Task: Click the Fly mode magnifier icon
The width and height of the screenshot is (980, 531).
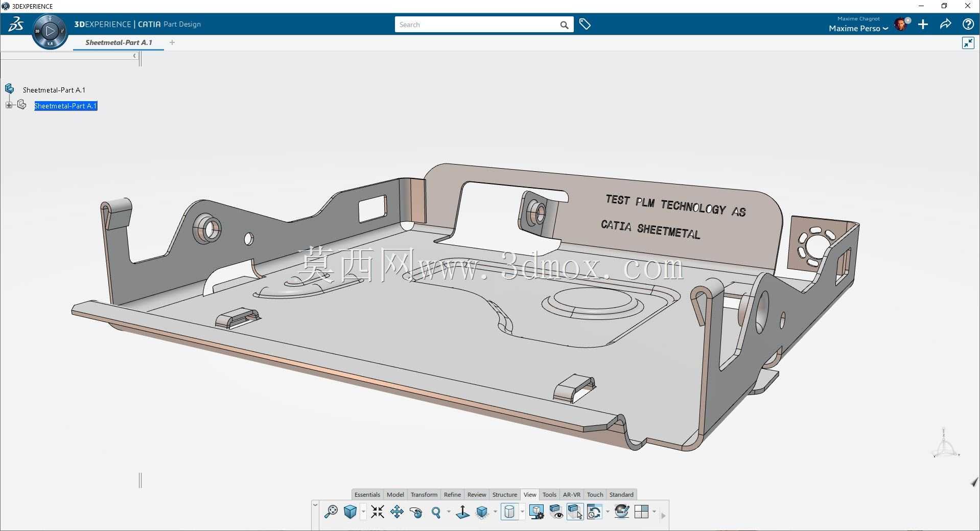Action: click(331, 512)
